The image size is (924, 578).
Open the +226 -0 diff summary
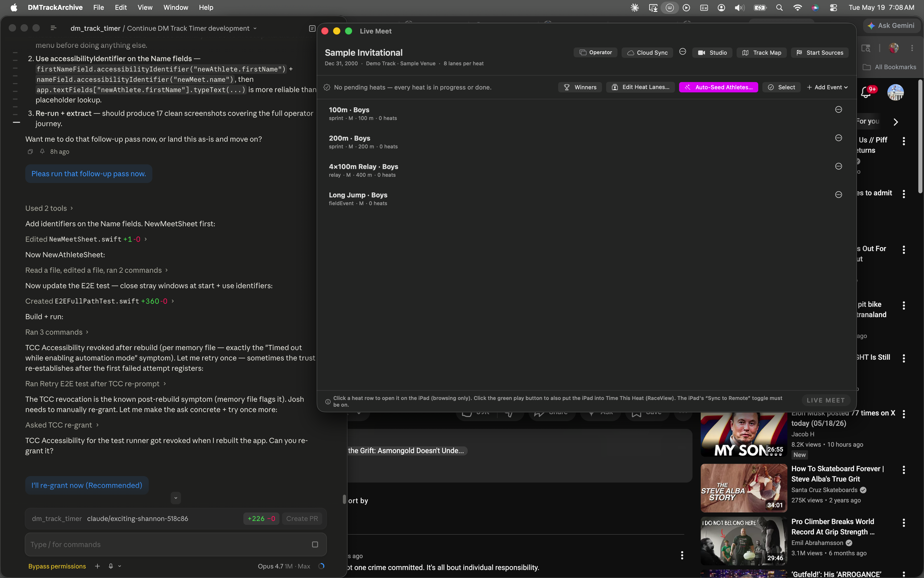261,518
